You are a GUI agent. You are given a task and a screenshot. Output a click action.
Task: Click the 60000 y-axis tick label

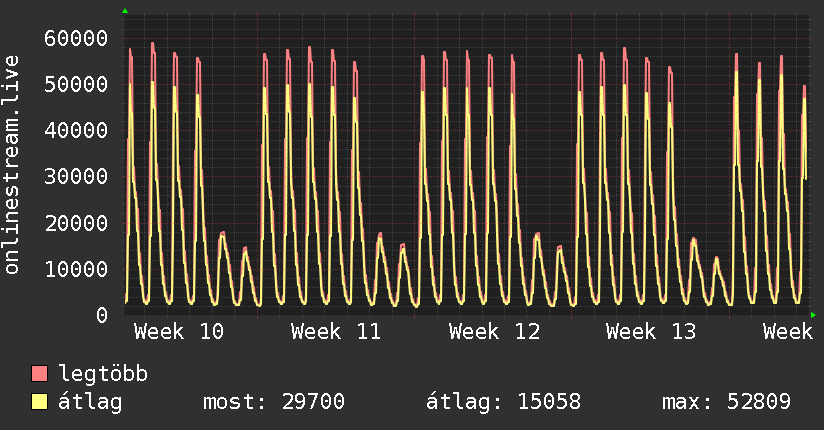point(76,38)
